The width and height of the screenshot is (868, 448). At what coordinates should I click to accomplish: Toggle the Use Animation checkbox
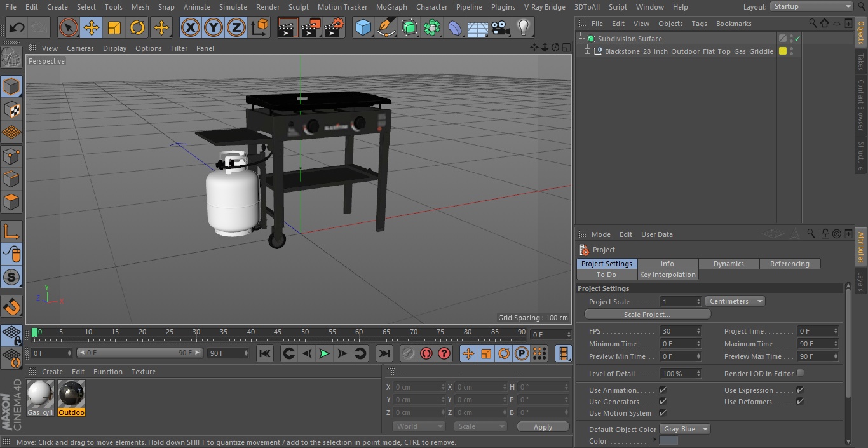663,390
